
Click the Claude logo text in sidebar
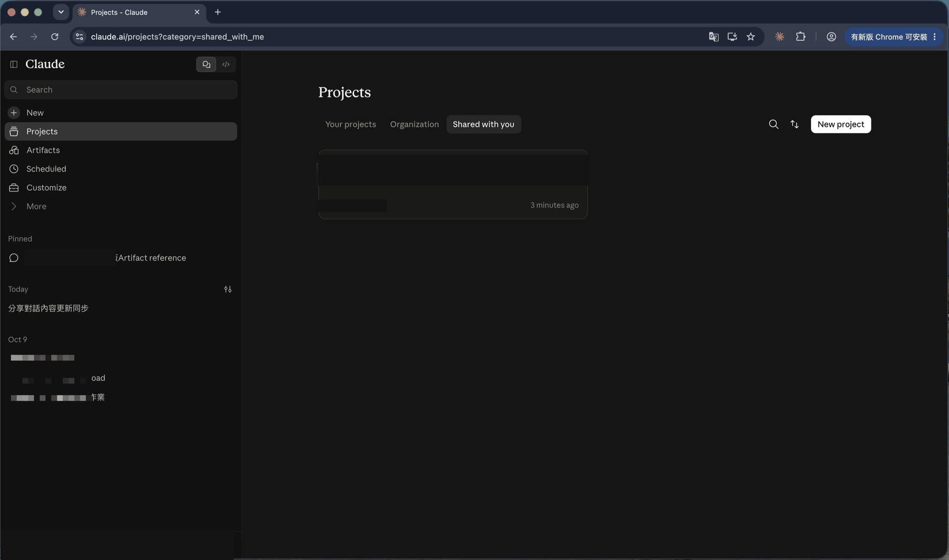tap(45, 64)
